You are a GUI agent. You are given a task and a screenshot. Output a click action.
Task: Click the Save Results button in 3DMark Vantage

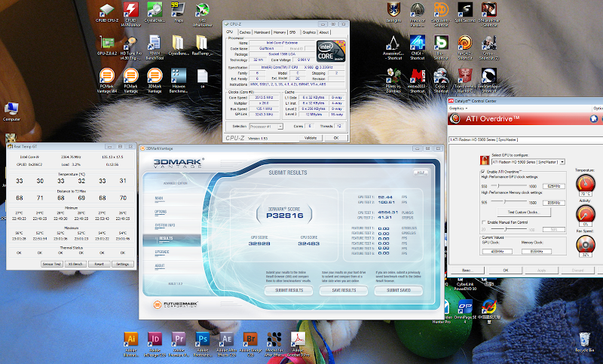[344, 290]
